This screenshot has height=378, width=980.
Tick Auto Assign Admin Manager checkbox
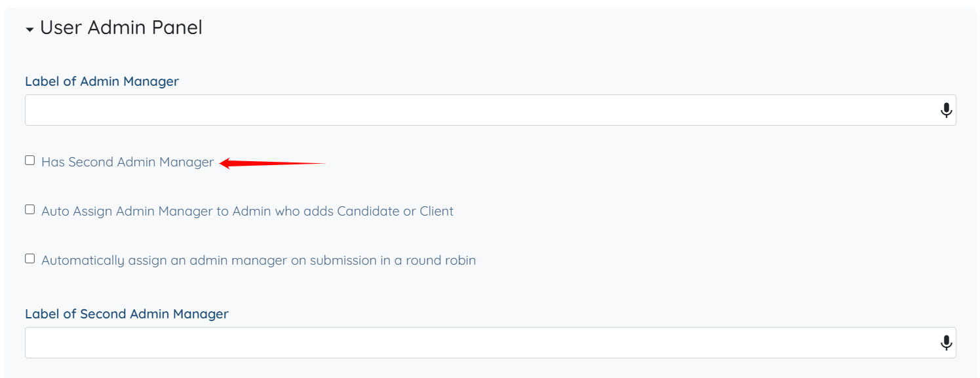click(30, 210)
